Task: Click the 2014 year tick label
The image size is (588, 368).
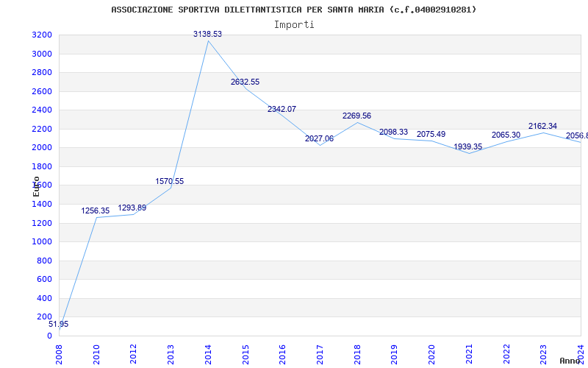Action: click(208, 355)
